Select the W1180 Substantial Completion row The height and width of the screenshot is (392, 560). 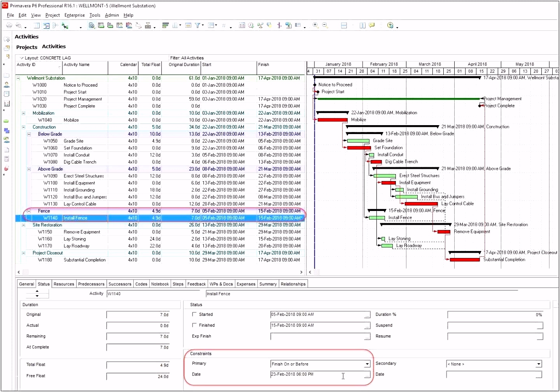tap(160, 260)
